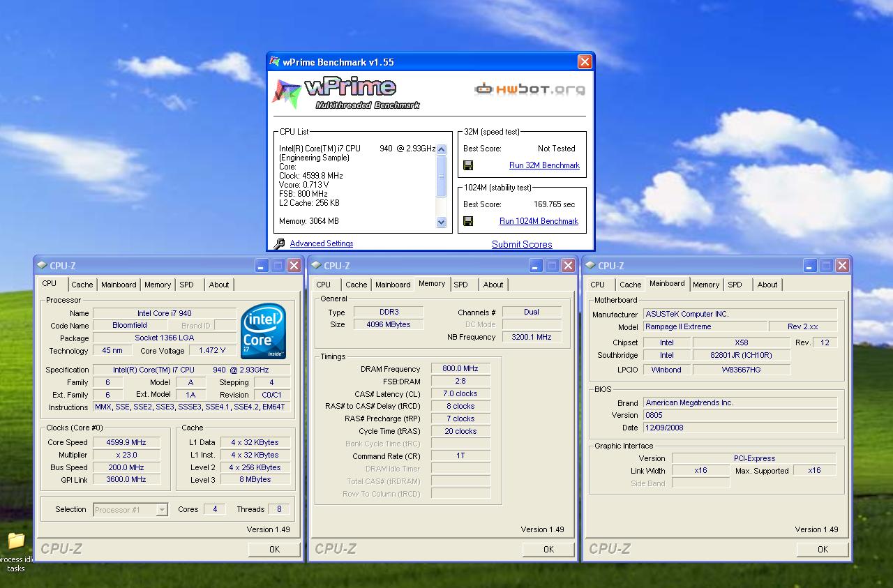Screen dimensions: 893x588
Task: Click the left CPU-Z window title icon
Action: click(41, 265)
